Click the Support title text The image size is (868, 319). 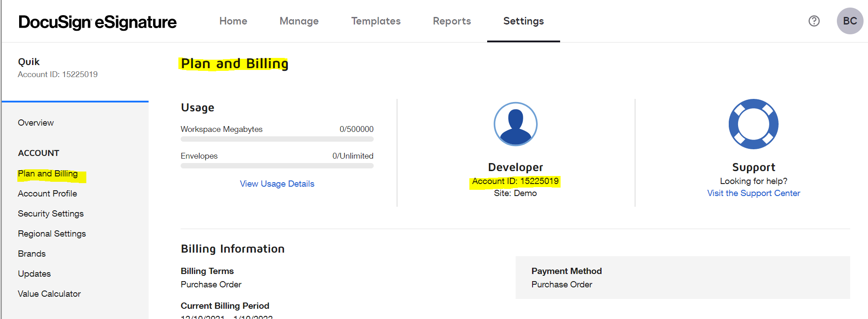click(x=754, y=167)
